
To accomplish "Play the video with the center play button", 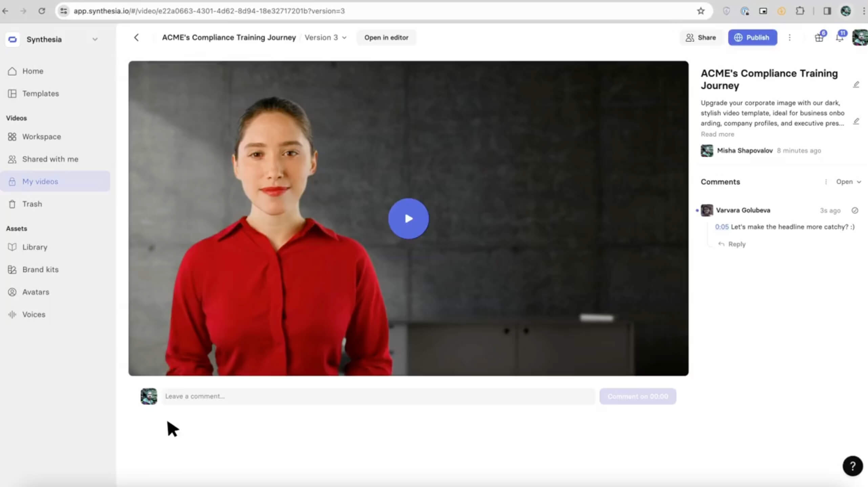I will (x=408, y=219).
